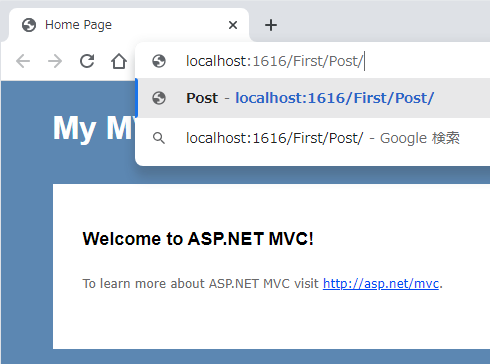Screen dimensions: 490x364
Task: Choose the Google 検索 suggestion for localhost URL
Action: (313, 138)
